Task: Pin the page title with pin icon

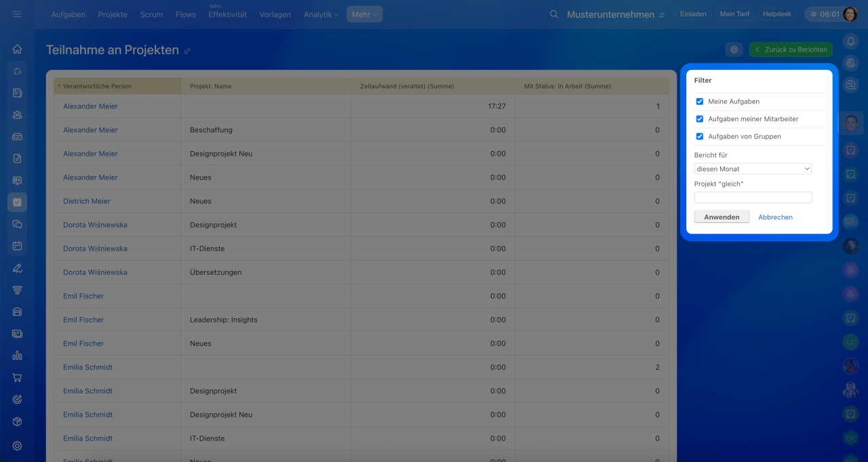Action: [187, 51]
